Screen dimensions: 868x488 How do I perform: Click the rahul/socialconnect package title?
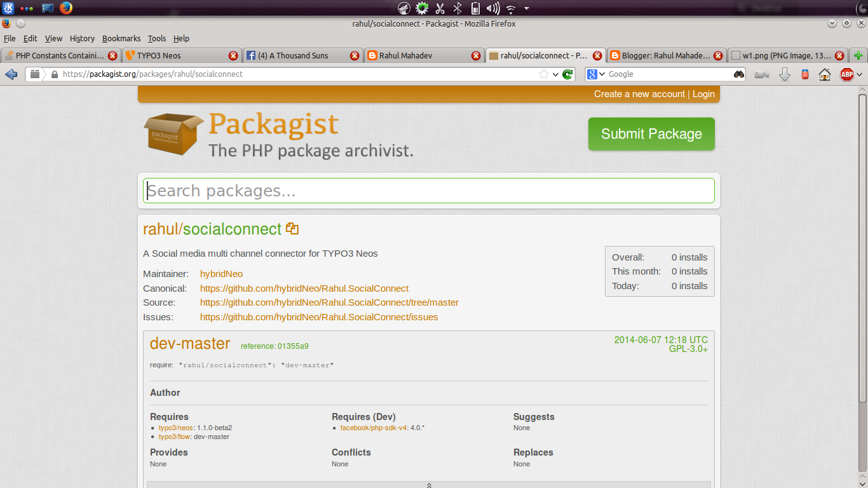click(212, 229)
